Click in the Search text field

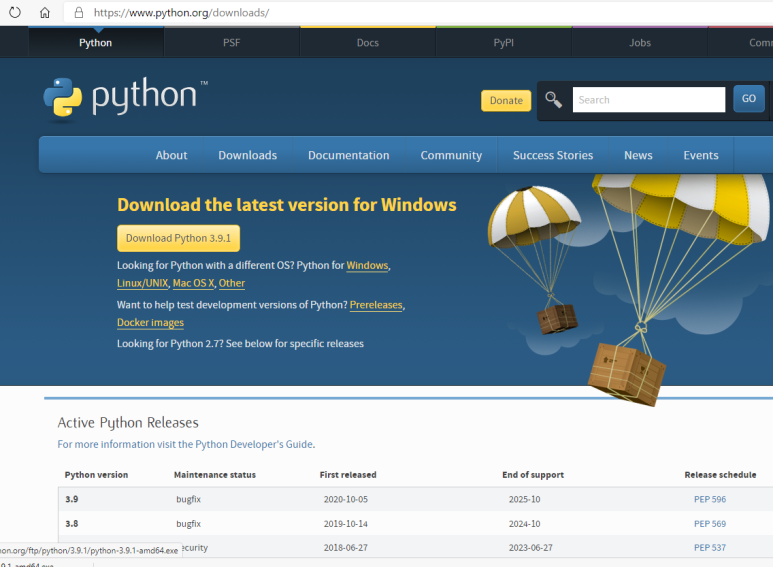(x=649, y=100)
